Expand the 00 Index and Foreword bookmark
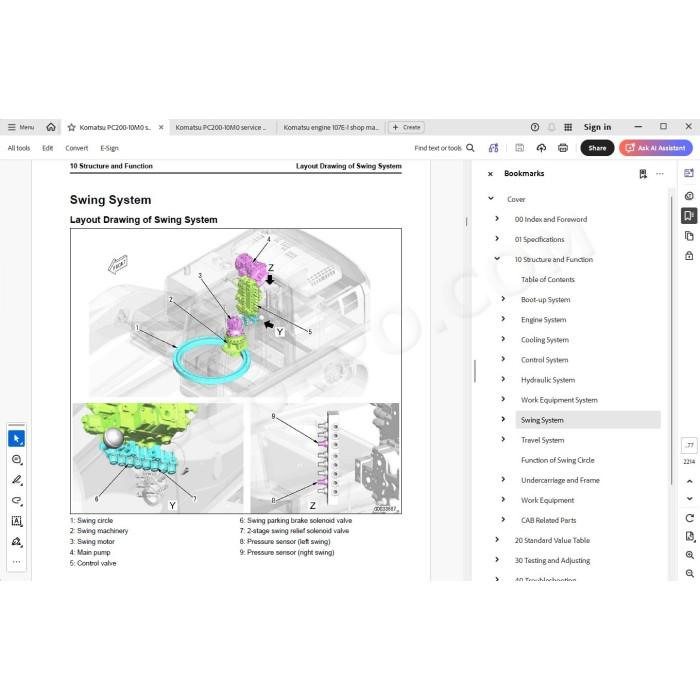This screenshot has width=700, height=700. (497, 218)
